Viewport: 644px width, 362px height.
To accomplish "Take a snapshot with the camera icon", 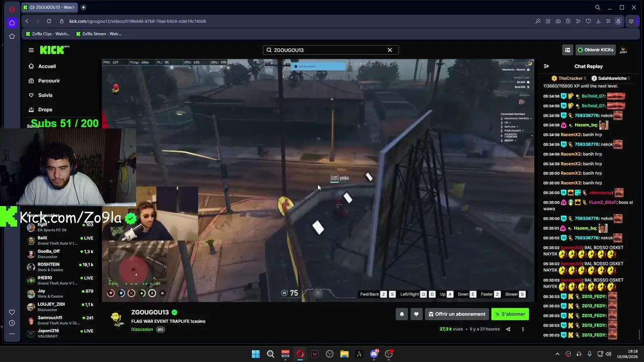I will click(558, 21).
